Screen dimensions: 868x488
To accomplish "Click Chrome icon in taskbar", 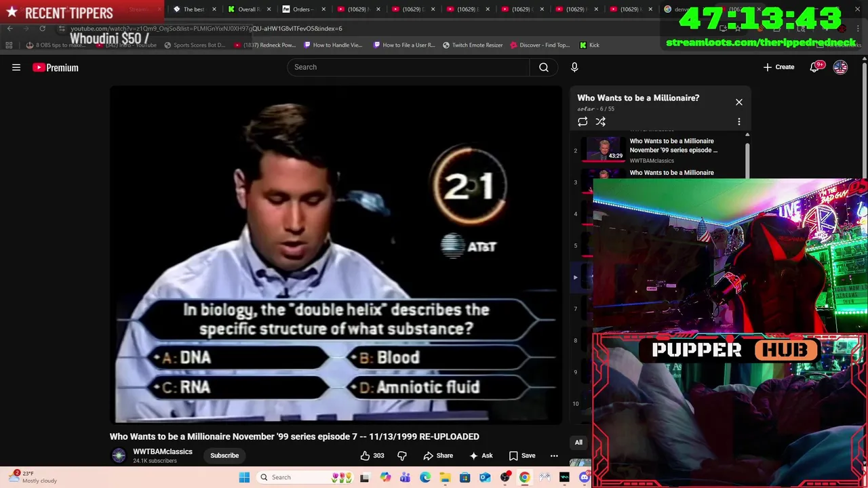I will tap(525, 477).
